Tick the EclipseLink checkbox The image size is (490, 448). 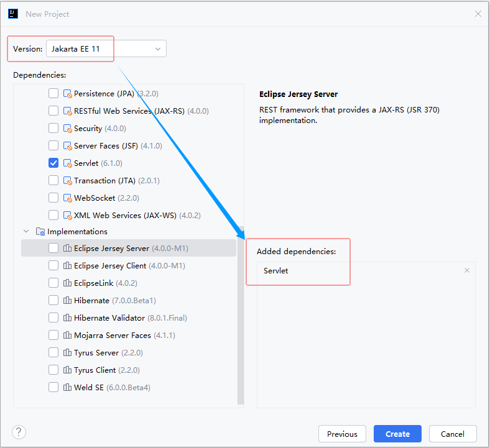pos(53,283)
